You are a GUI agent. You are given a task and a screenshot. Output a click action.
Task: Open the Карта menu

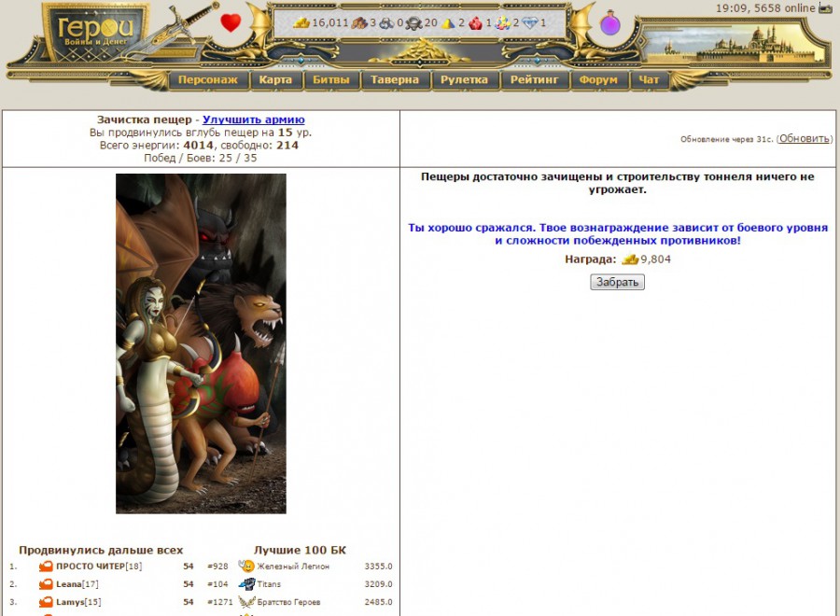[275, 80]
